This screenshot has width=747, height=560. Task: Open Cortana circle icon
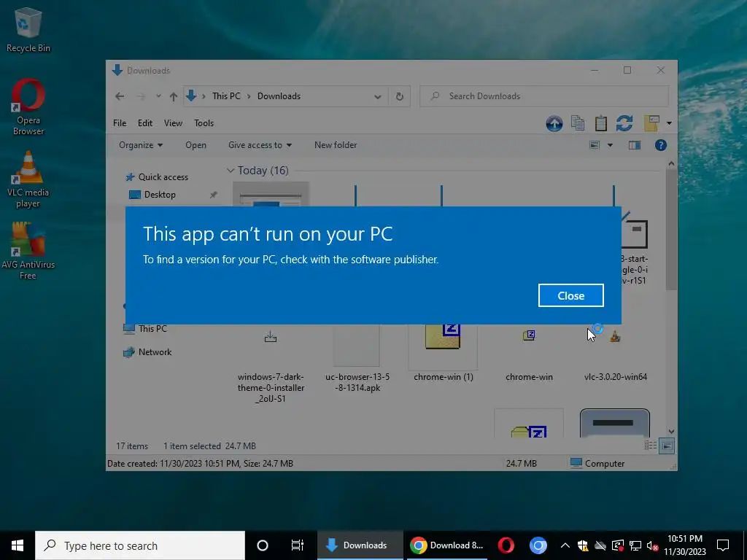pyautogui.click(x=263, y=545)
